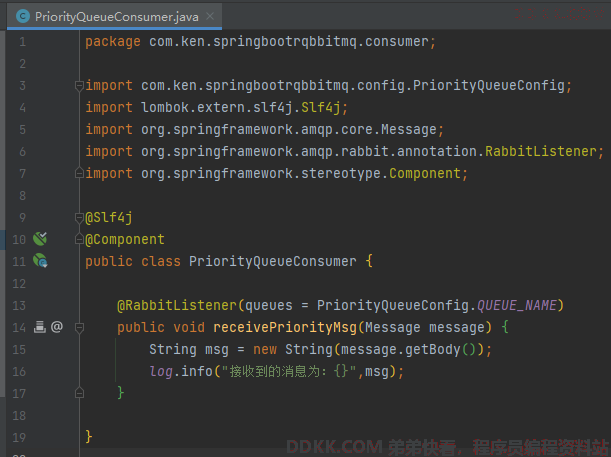The image size is (611, 457).
Task: Click line number 19 in the gutter
Action: 19,437
